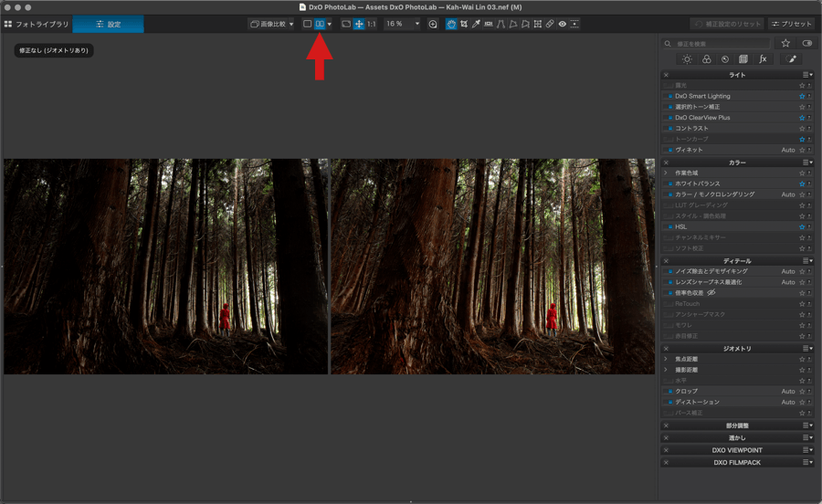Expand the 焦点距離 row

point(666,360)
